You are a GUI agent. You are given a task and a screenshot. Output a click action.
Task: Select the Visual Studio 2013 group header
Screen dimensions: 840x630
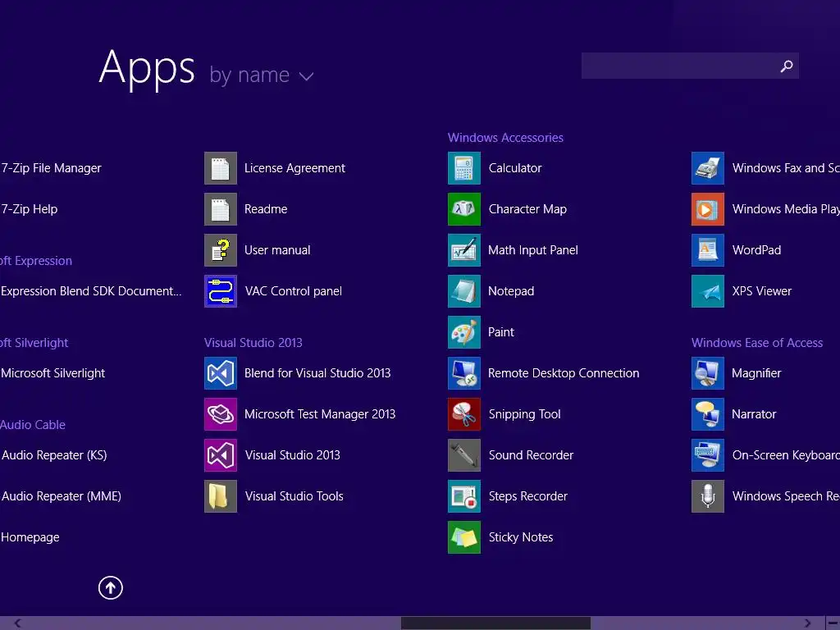(253, 343)
